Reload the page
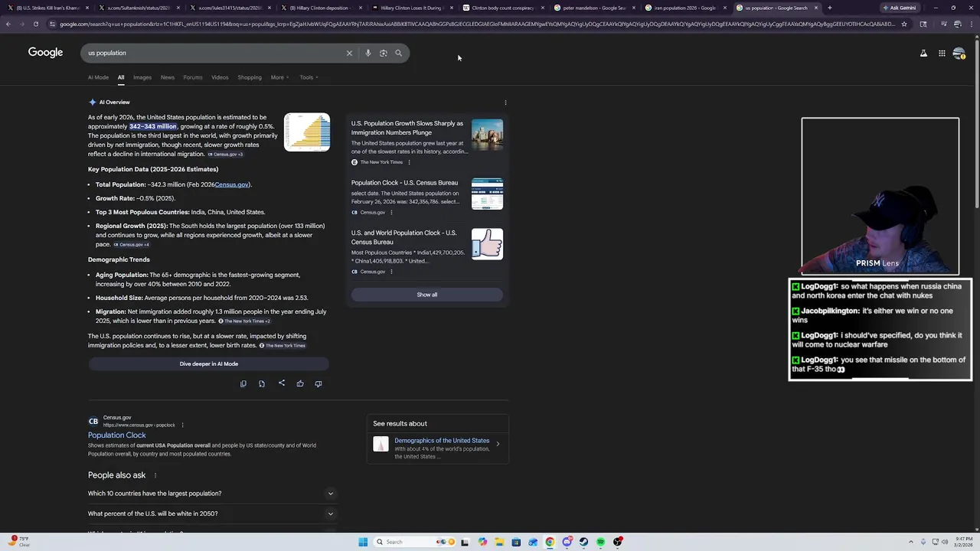The width and height of the screenshot is (980, 551). [x=35, y=24]
